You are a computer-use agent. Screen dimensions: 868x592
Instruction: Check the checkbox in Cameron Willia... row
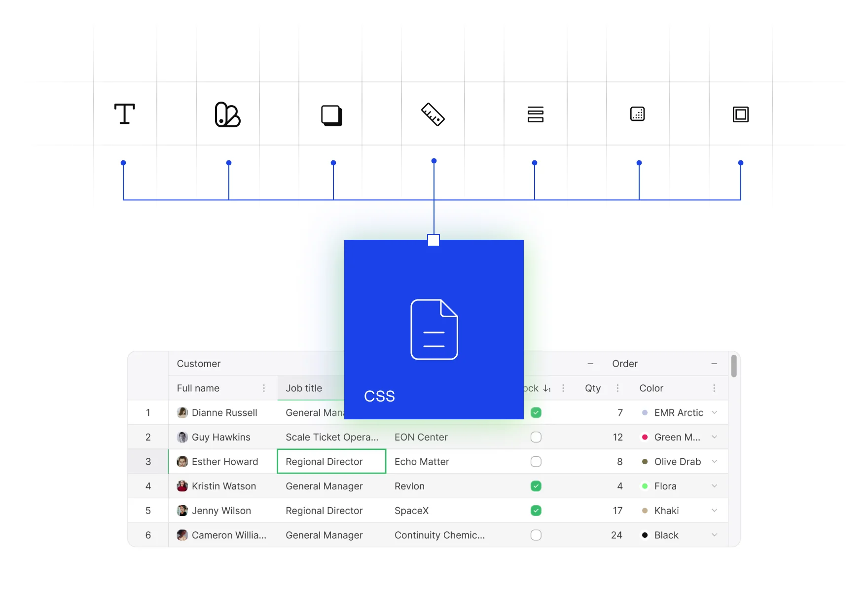pos(536,535)
